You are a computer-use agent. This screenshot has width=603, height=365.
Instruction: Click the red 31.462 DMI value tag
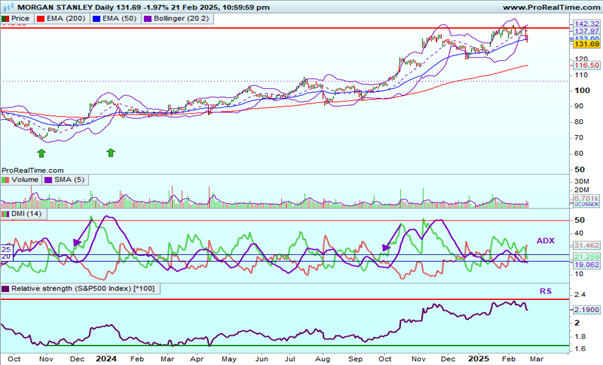(586, 245)
